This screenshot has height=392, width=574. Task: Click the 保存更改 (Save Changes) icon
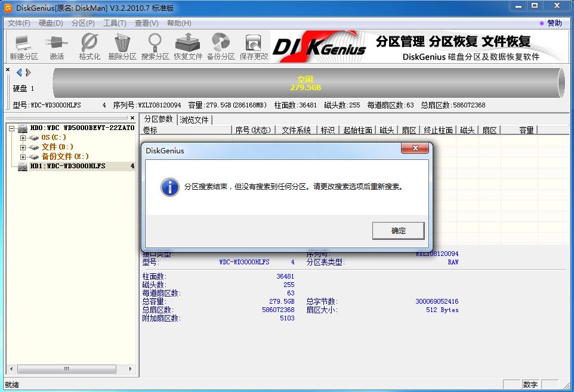[x=254, y=47]
